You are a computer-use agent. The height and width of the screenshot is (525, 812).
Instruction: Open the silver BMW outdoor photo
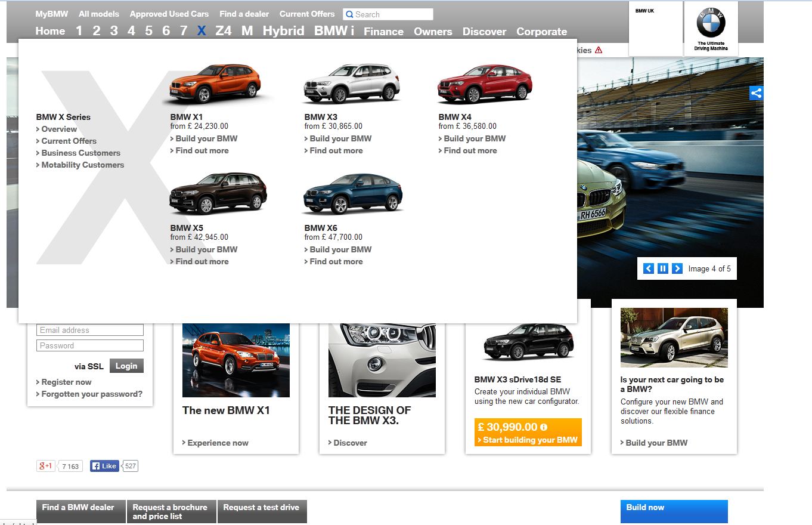(674, 338)
